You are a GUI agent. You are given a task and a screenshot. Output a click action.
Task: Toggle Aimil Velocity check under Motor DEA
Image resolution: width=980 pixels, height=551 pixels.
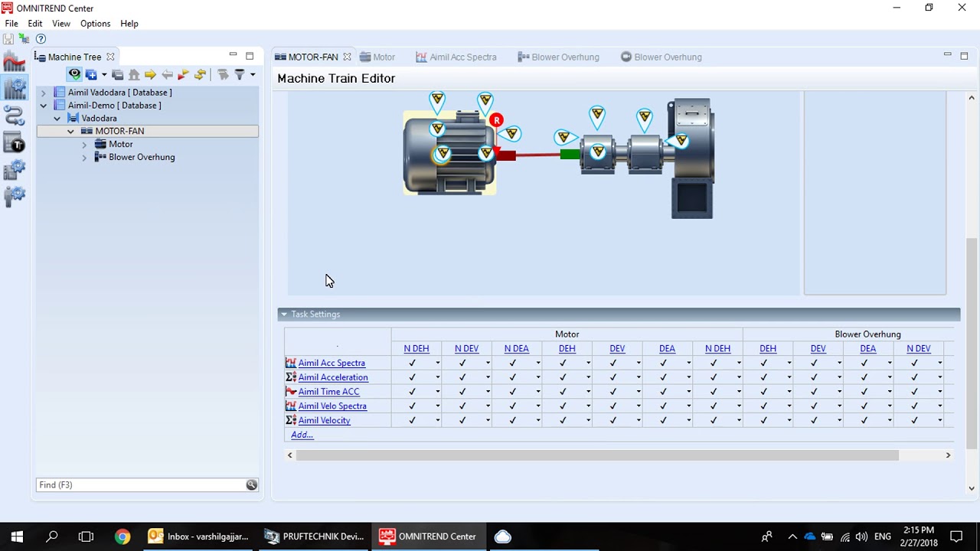click(663, 420)
